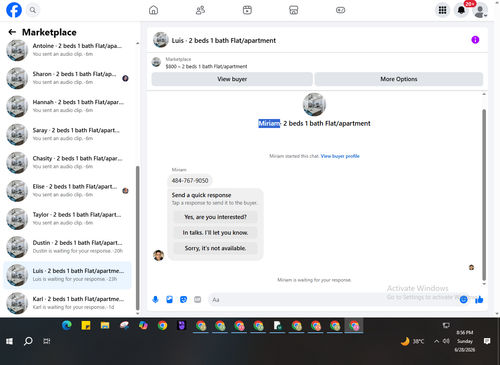This screenshot has height=365, width=500.
Task: Click scroll-up arrow of conversation list
Action: 137,44
